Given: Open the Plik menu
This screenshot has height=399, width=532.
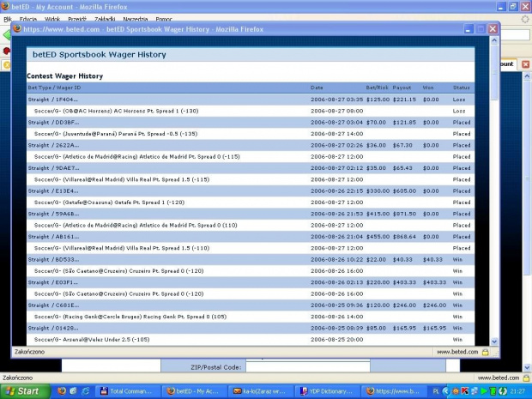Looking at the screenshot, I should (x=8, y=18).
